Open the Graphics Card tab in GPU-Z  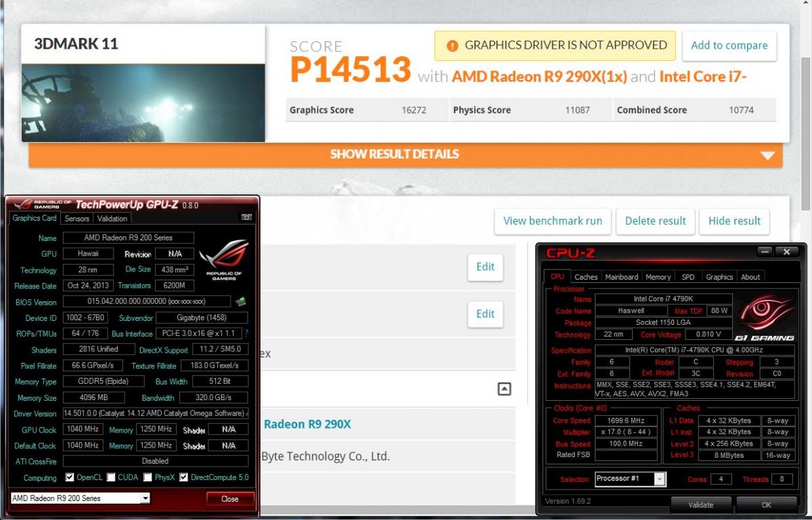35,218
